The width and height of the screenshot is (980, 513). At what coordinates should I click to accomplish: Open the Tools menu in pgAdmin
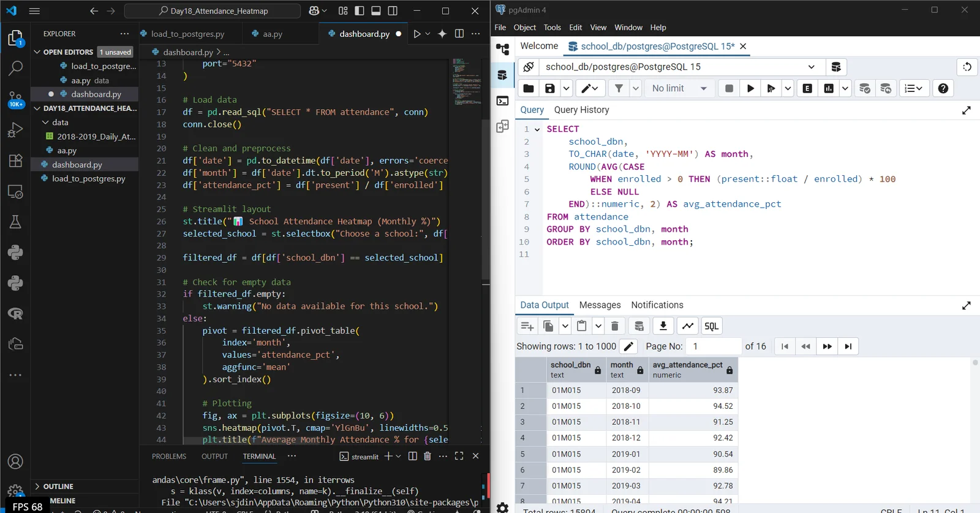552,28
